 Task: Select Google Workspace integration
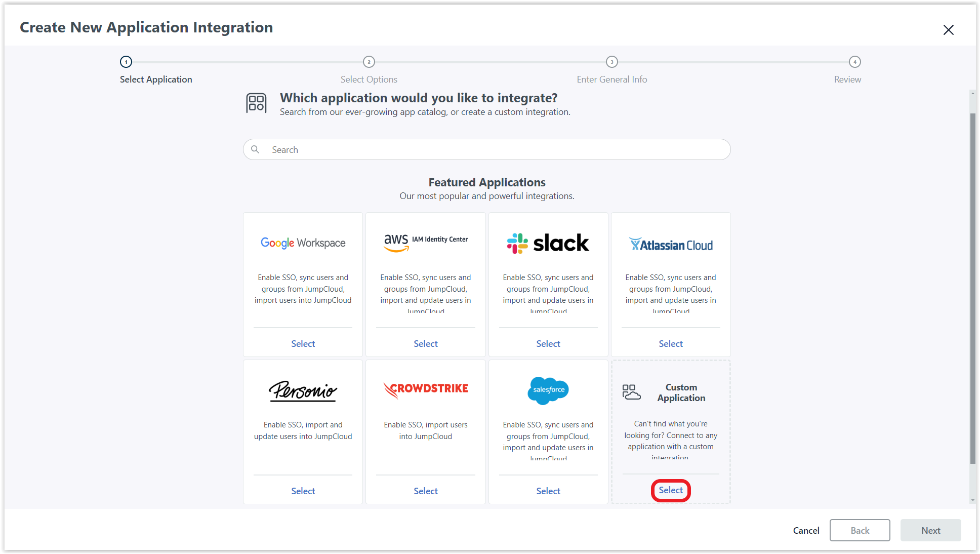[x=303, y=344]
